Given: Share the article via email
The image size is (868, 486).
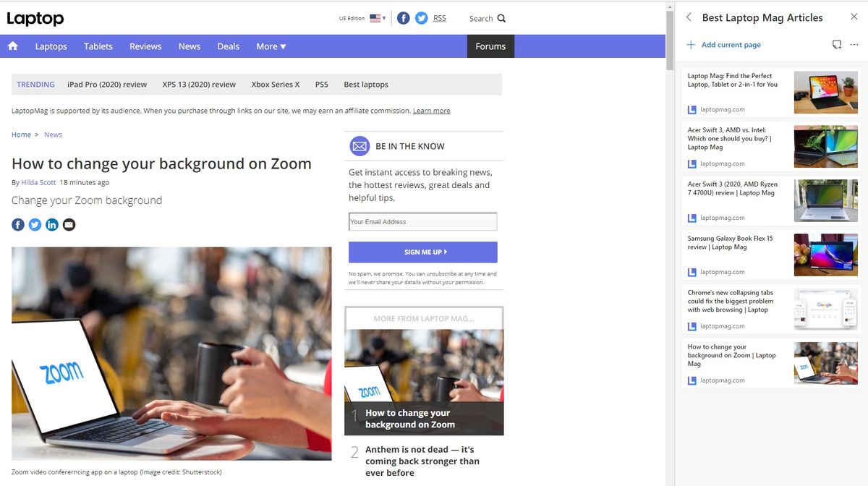Looking at the screenshot, I should [x=69, y=224].
